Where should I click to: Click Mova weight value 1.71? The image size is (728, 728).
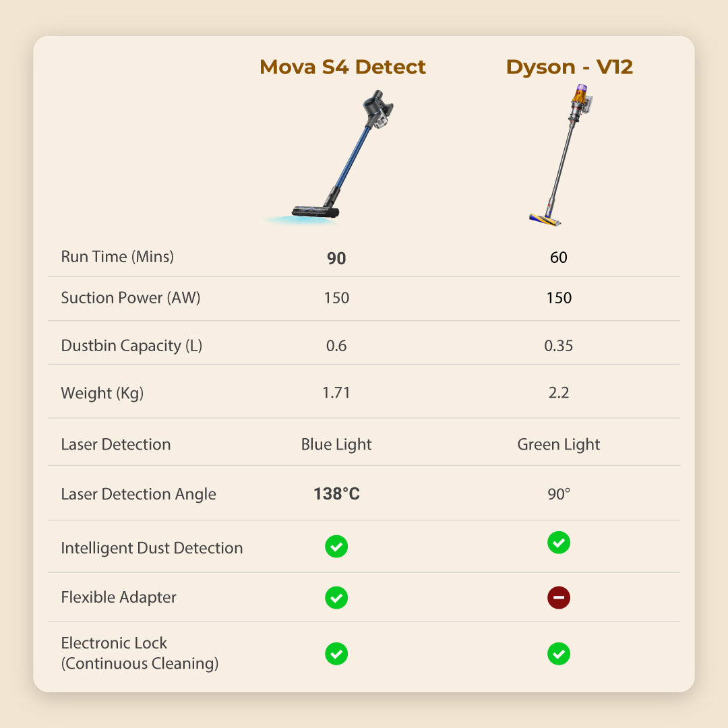pyautogui.click(x=336, y=393)
